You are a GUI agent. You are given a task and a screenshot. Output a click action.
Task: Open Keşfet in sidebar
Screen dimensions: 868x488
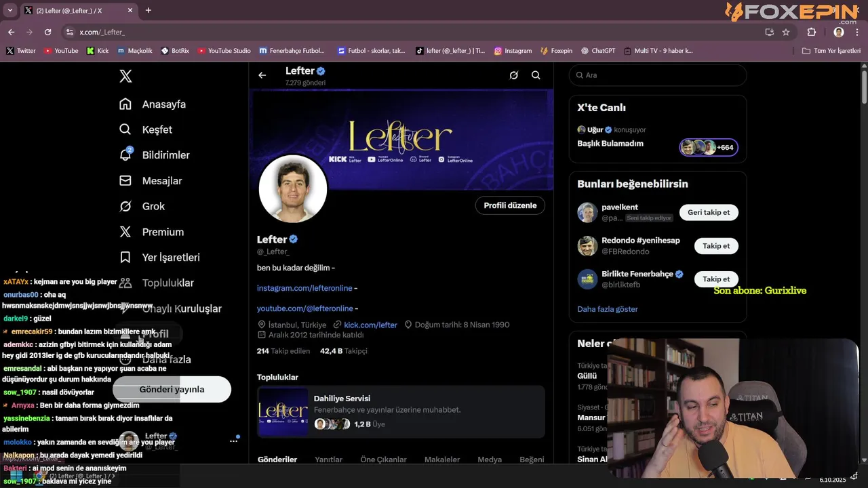point(146,129)
